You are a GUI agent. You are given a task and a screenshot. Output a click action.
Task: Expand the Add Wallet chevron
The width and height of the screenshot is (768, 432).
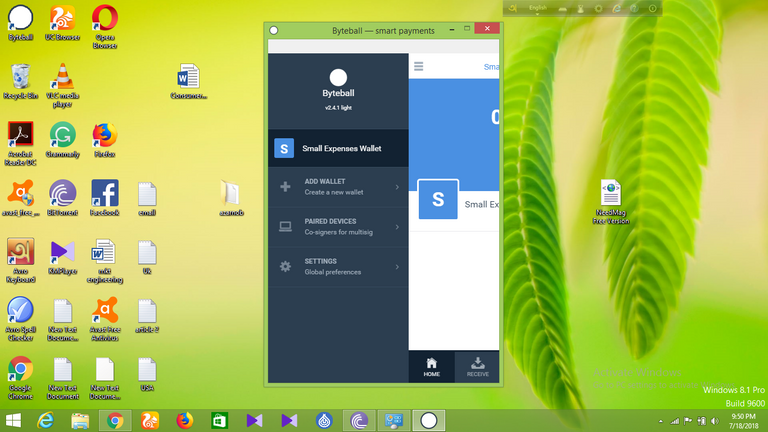point(397,187)
